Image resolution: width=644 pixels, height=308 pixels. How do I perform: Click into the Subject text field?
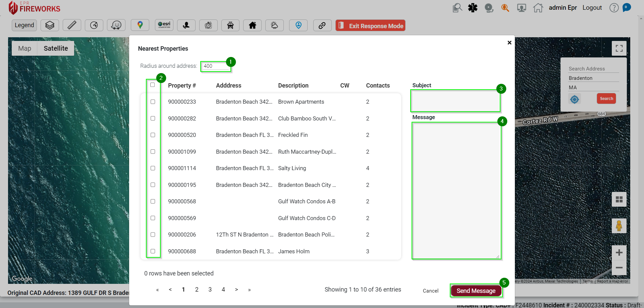[x=455, y=101]
